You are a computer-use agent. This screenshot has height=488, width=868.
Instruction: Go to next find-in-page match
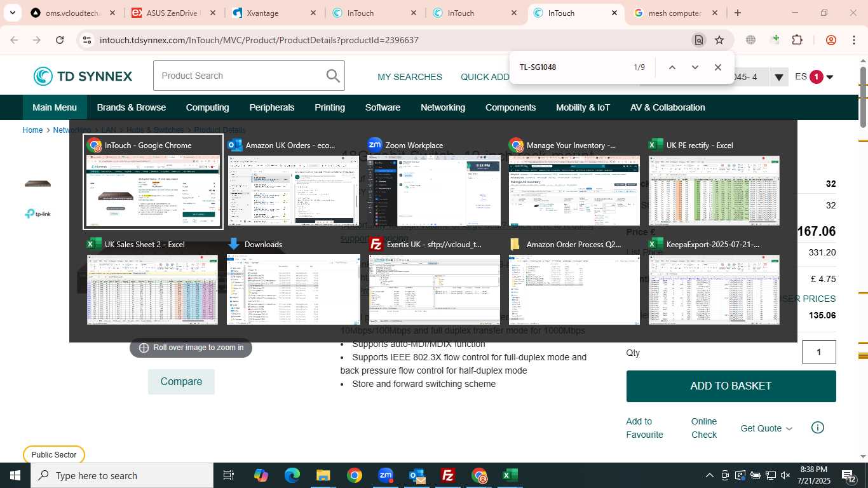[x=695, y=67]
